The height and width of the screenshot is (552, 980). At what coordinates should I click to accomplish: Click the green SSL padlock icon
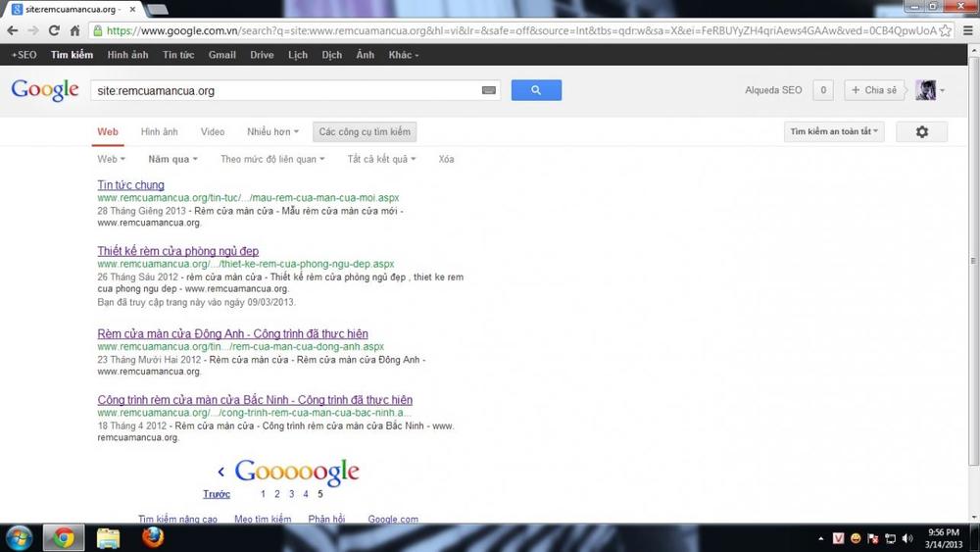click(97, 30)
